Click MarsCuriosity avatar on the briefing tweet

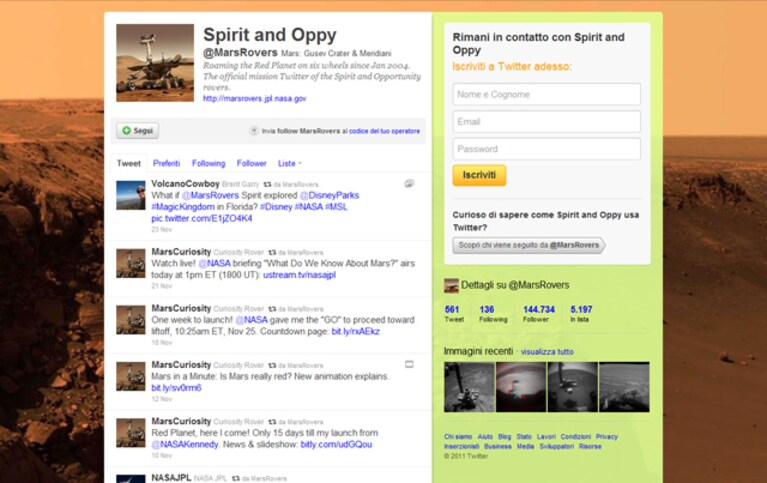click(x=131, y=263)
